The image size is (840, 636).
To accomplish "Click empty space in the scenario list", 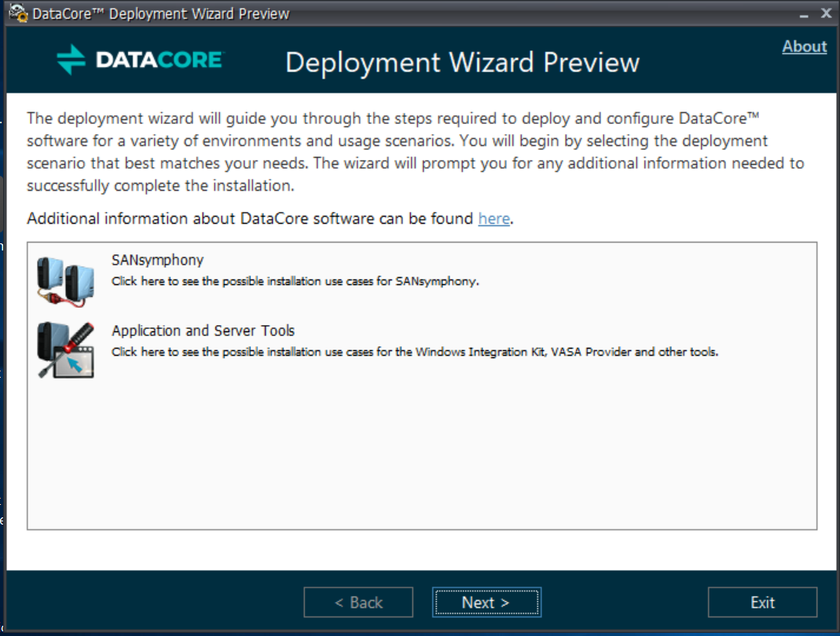I will tap(421, 455).
